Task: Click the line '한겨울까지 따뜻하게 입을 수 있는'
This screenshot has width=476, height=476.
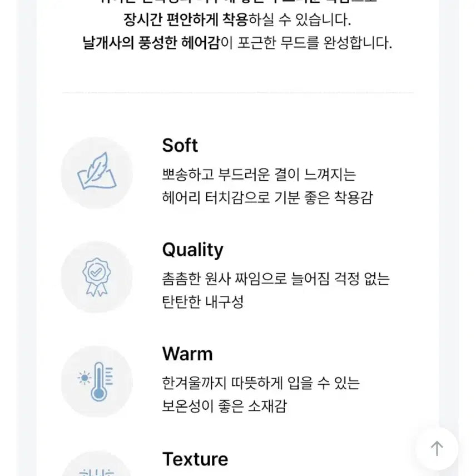Action: pos(261,383)
